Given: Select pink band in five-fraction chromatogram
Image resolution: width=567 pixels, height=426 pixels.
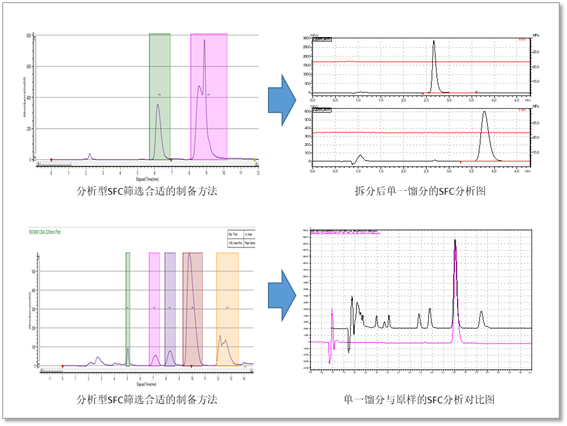Looking at the screenshot, I should pos(154,309).
